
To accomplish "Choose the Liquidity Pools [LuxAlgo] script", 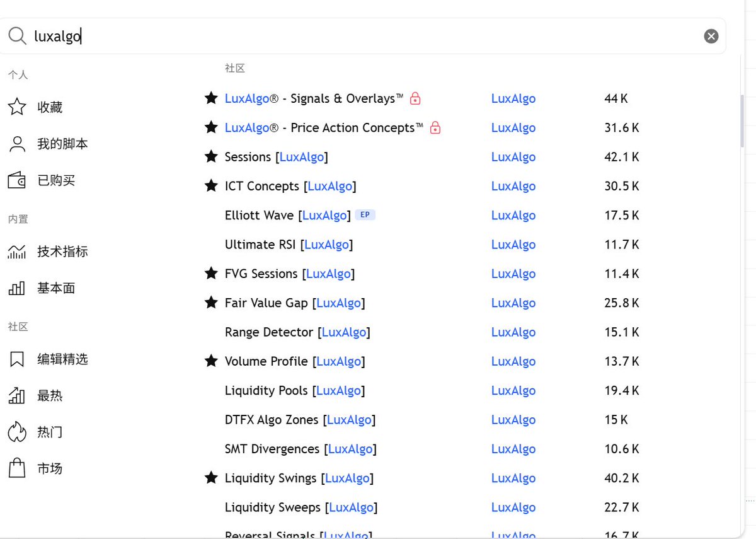I will (295, 391).
